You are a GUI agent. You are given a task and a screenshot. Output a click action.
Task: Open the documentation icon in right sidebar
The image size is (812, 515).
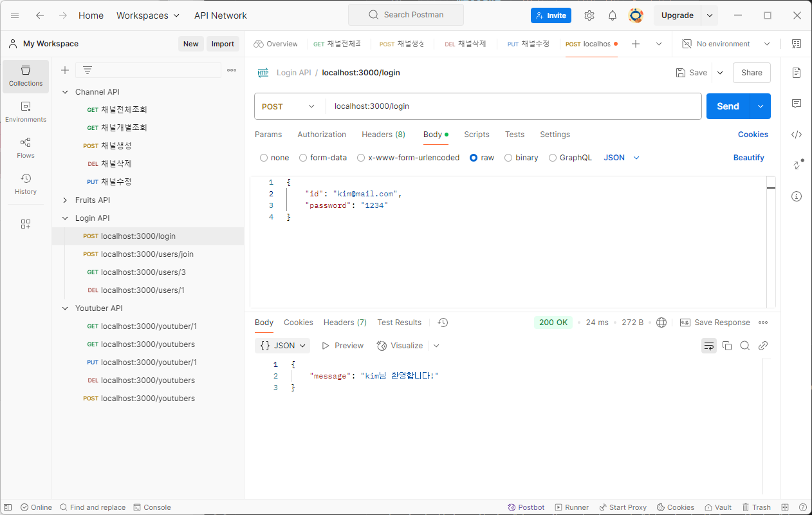797,73
